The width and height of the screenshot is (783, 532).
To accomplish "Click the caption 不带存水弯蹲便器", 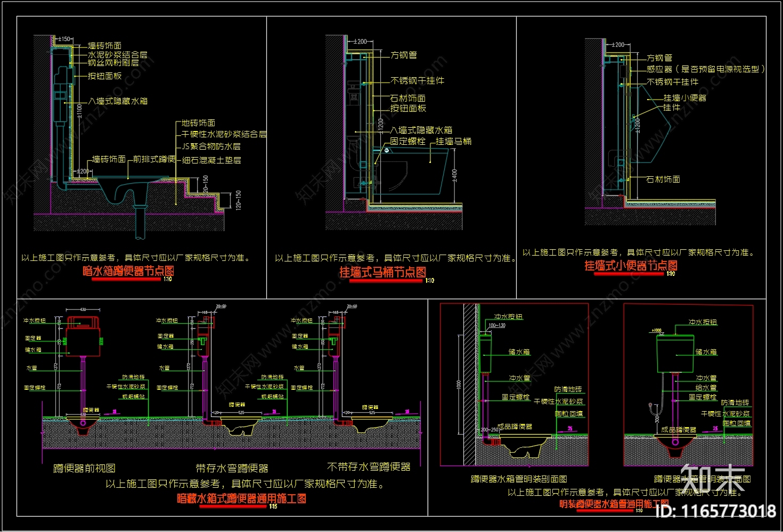I will tap(369, 467).
